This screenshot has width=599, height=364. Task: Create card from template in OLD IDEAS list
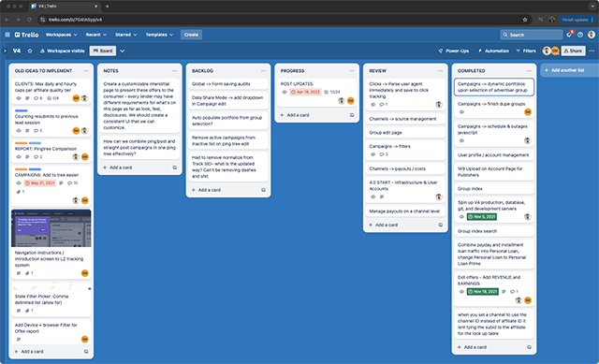(86, 352)
